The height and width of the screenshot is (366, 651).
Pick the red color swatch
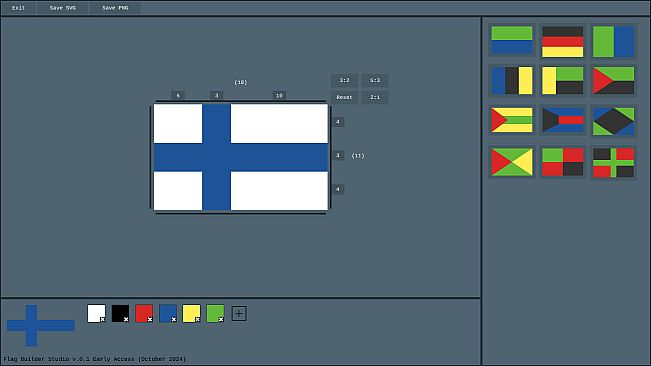pos(143,312)
